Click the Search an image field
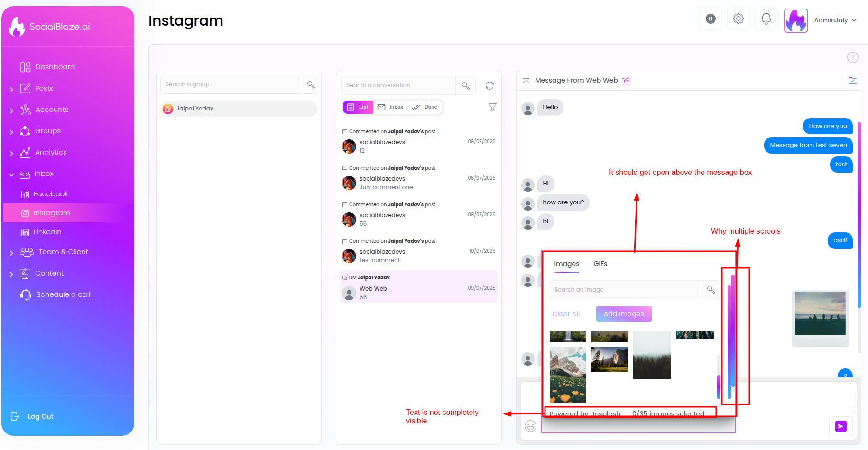This screenshot has width=868, height=450. [x=625, y=290]
